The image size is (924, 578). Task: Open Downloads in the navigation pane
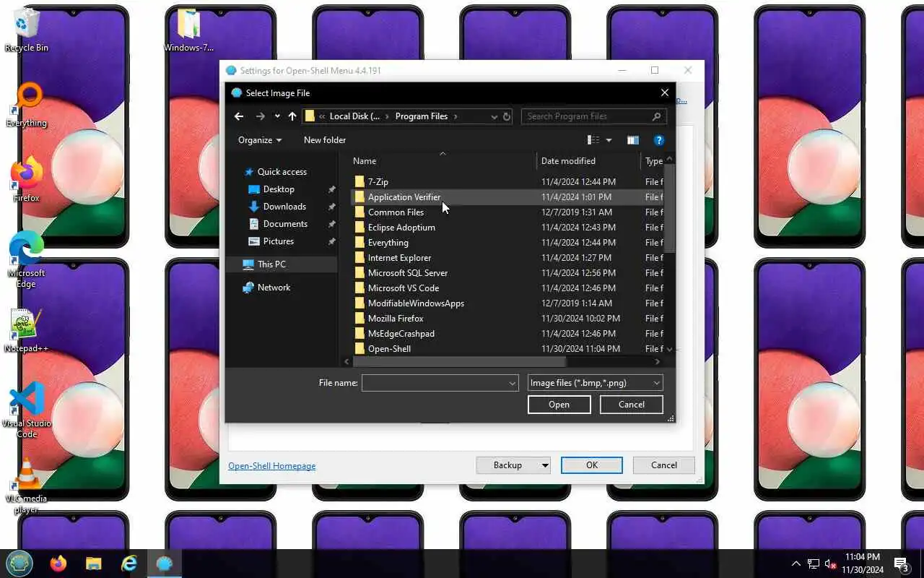tap(284, 207)
